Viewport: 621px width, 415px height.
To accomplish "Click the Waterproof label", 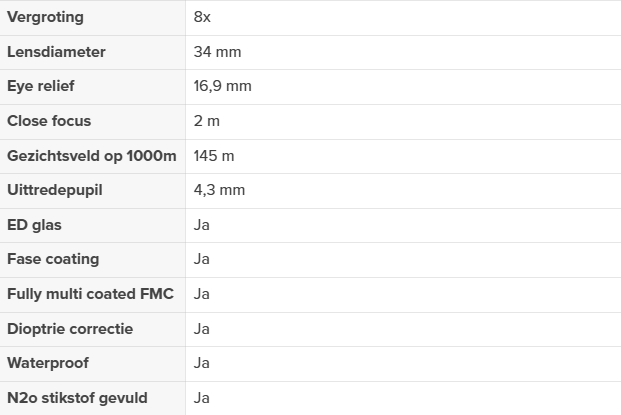I will 48,364.
